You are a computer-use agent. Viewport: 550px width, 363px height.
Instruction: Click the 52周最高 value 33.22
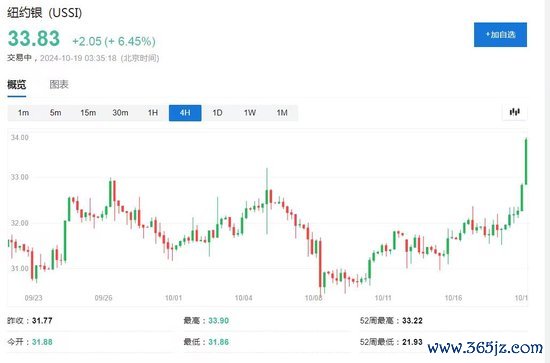pyautogui.click(x=412, y=321)
